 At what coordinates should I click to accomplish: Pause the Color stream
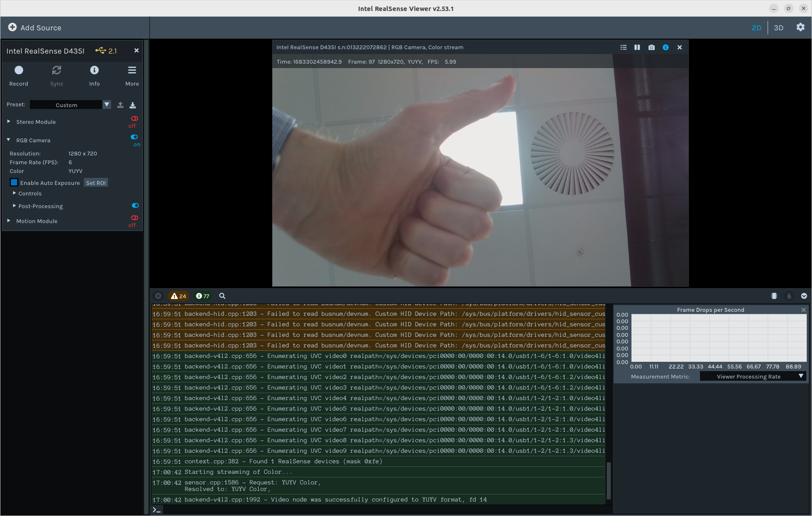(x=637, y=47)
